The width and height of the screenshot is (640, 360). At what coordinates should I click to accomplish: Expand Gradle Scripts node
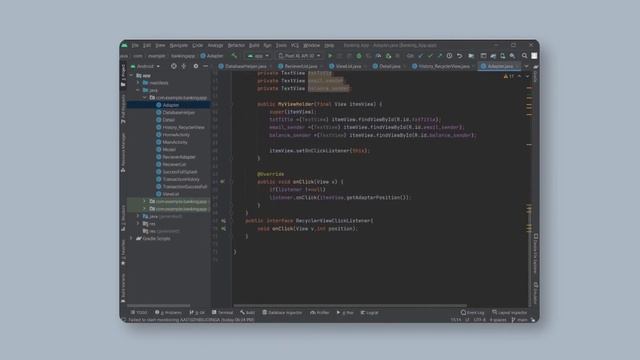131,238
